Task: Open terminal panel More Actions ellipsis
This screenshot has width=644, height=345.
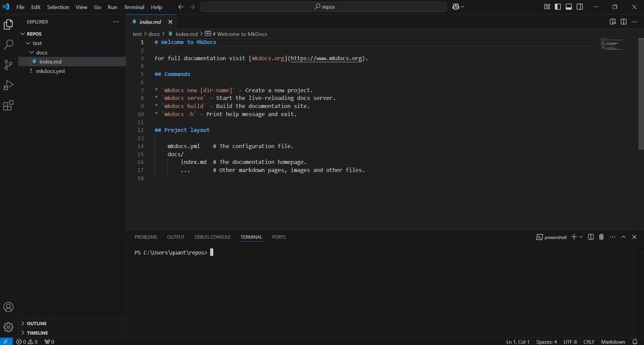Action: click(x=612, y=237)
